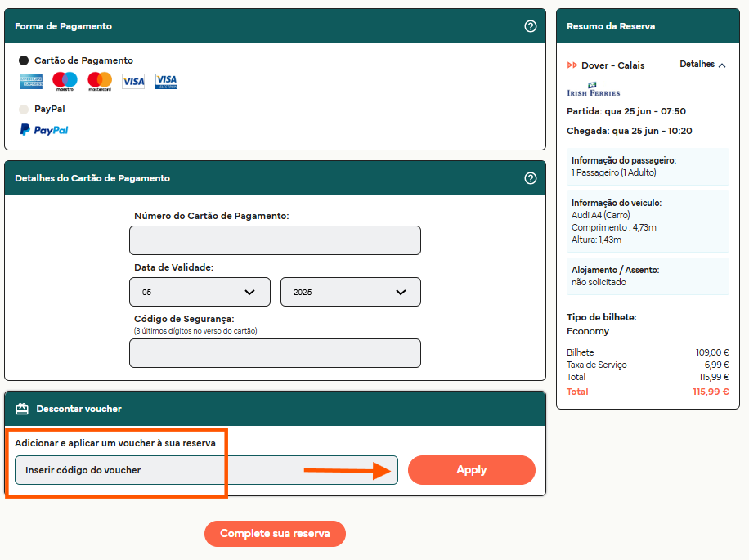The width and height of the screenshot is (749, 560).
Task: Click the Maestro card logo
Action: point(65,81)
